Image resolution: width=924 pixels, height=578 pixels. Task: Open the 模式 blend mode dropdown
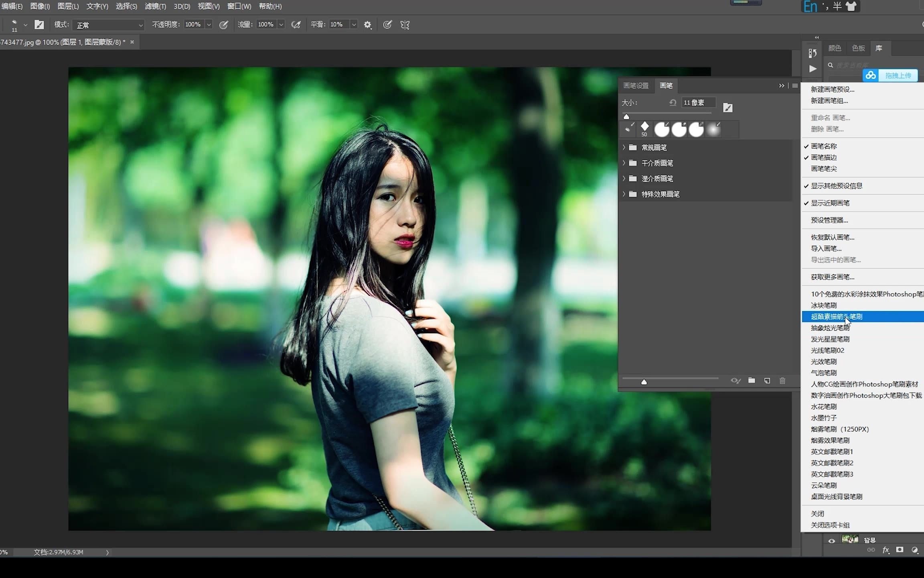coord(108,25)
